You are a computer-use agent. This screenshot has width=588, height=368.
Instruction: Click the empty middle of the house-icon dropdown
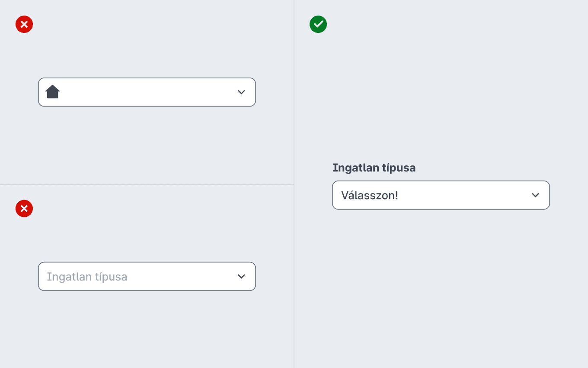pos(147,92)
